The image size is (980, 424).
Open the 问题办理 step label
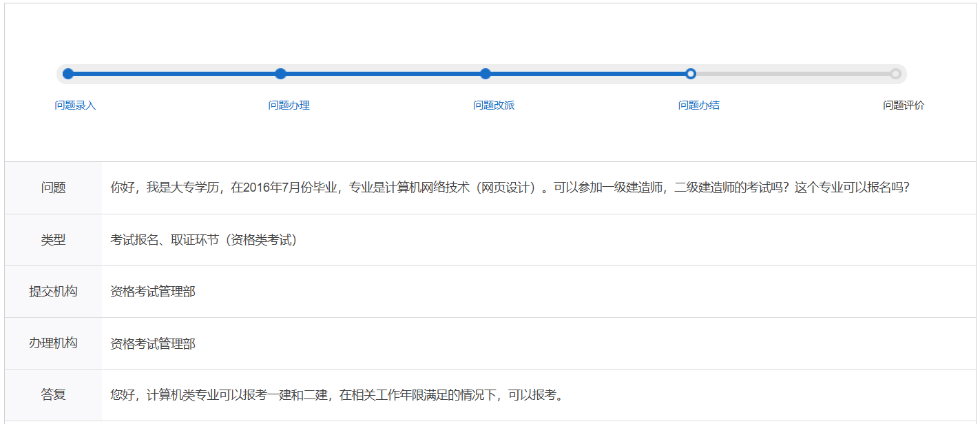tap(289, 105)
